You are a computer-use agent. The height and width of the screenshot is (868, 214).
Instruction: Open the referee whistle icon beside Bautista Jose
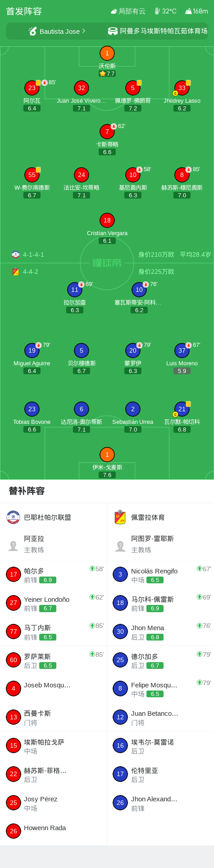point(32,31)
